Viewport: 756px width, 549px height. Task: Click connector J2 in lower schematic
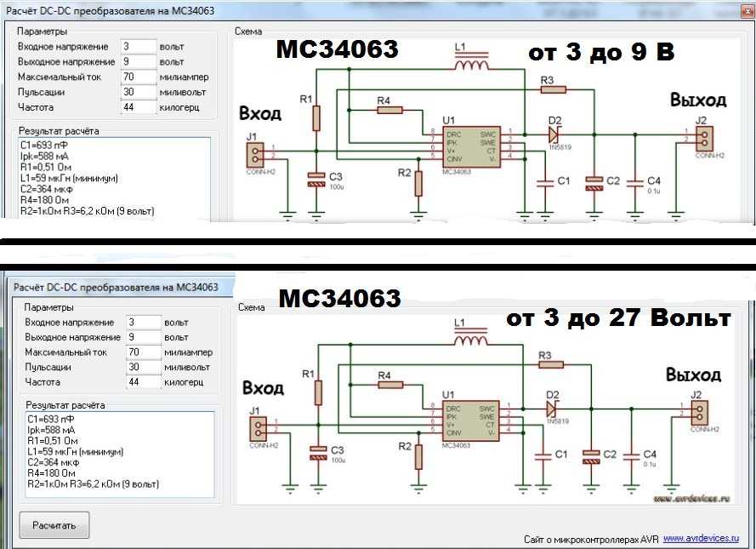pyautogui.click(x=699, y=413)
